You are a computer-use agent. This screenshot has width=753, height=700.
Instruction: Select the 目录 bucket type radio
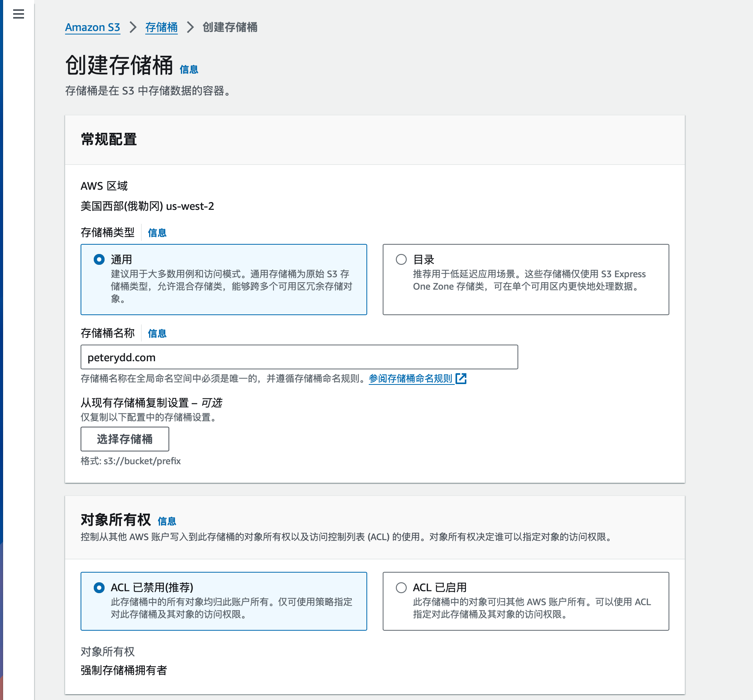coord(401,259)
